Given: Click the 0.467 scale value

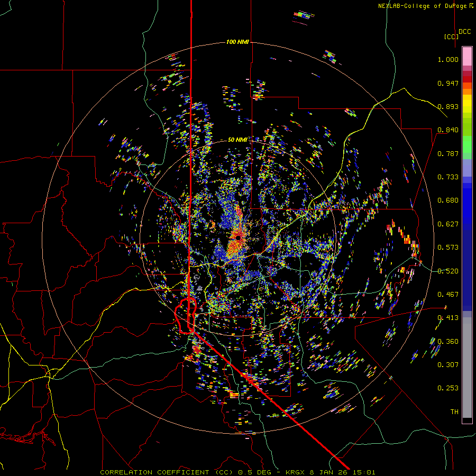Looking at the screenshot, I should pyautogui.click(x=448, y=295).
